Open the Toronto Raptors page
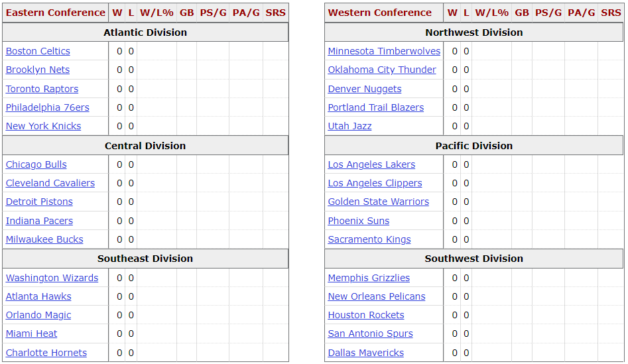The width and height of the screenshot is (628, 364). pyautogui.click(x=42, y=89)
